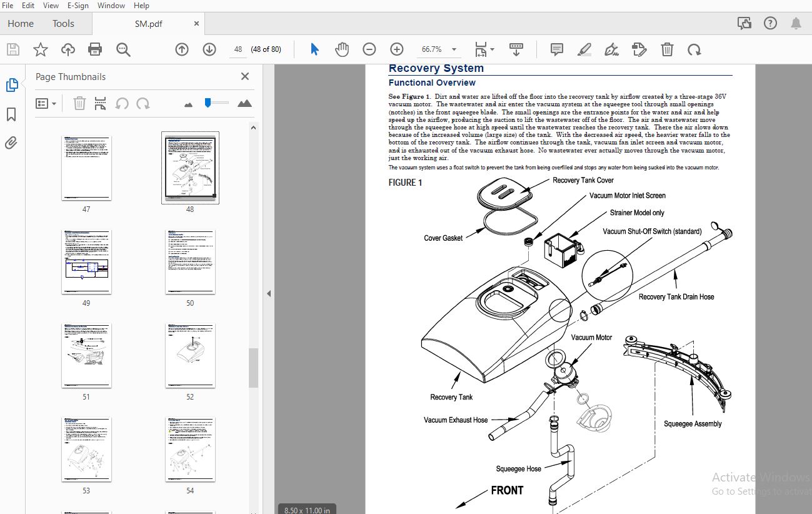Viewport: 812px width, 514px height.
Task: Delete page with trash icon in toolbar
Action: (x=667, y=49)
